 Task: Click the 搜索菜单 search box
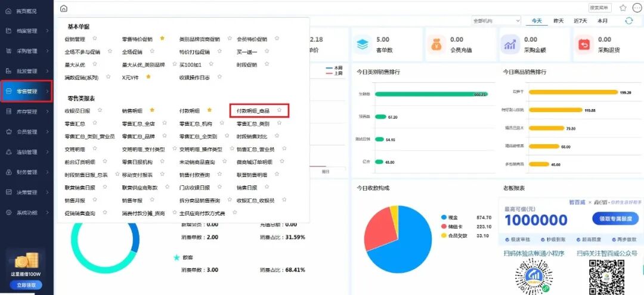pos(600,8)
